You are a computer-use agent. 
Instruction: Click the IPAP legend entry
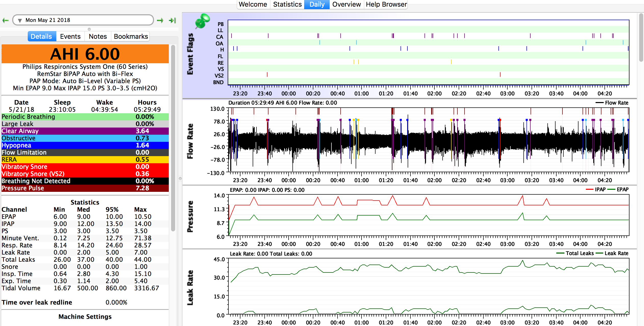[x=596, y=190]
